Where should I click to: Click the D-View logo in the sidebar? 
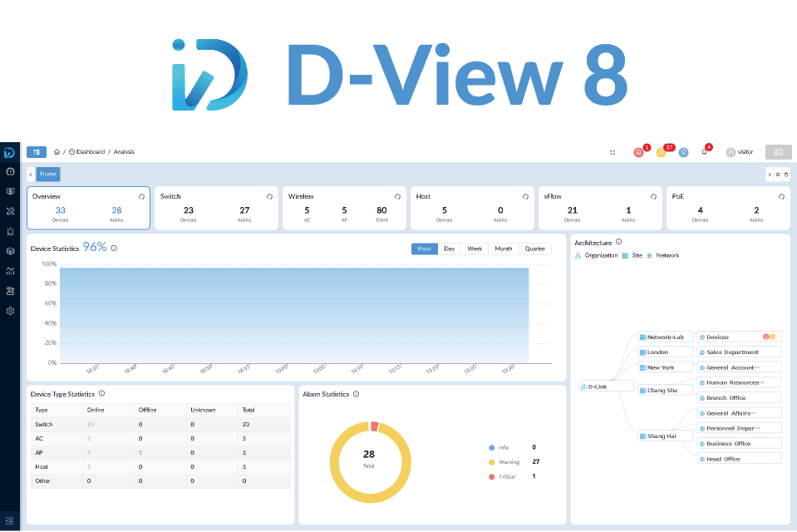(10, 152)
